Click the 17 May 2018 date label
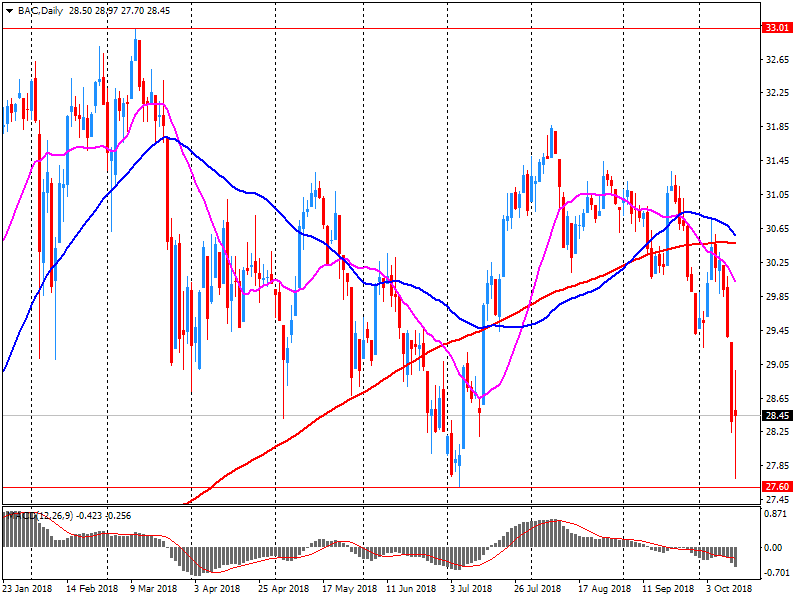Viewport: 800px width, 600px height. click(x=349, y=589)
